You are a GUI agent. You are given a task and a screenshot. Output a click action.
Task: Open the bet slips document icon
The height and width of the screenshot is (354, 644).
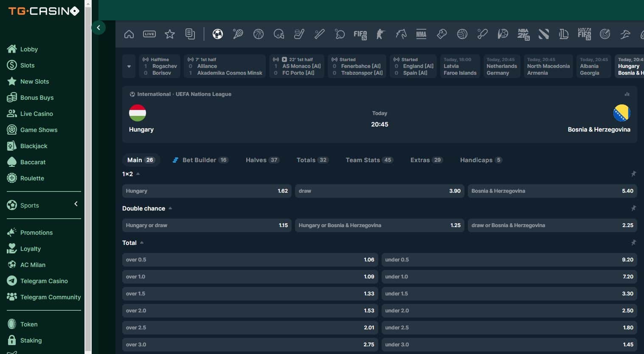click(x=190, y=34)
